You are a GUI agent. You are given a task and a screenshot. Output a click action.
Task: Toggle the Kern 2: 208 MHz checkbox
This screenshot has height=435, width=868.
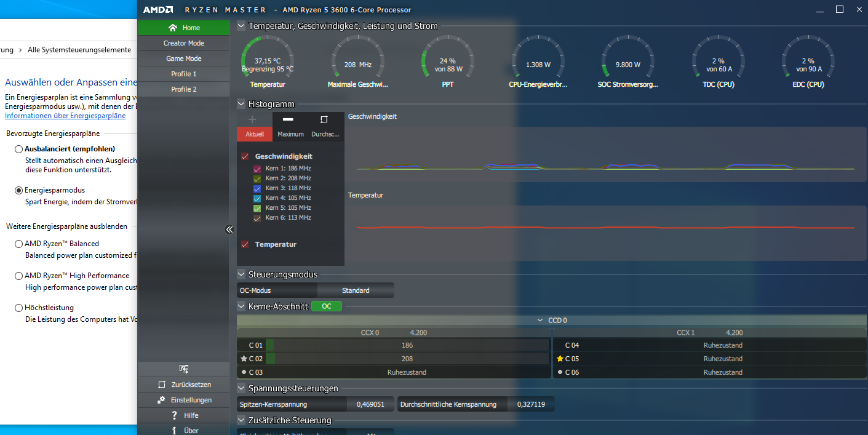click(x=257, y=178)
